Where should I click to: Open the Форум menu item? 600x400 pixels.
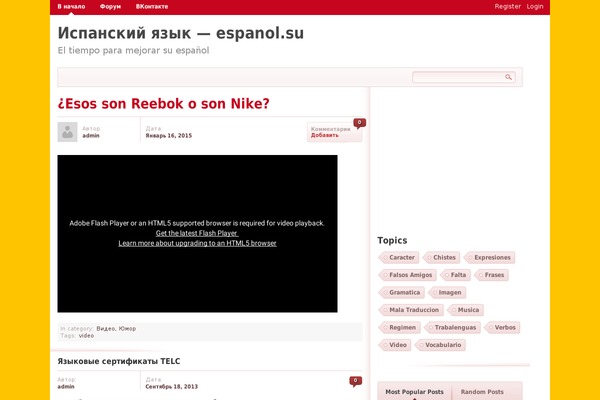tap(110, 7)
